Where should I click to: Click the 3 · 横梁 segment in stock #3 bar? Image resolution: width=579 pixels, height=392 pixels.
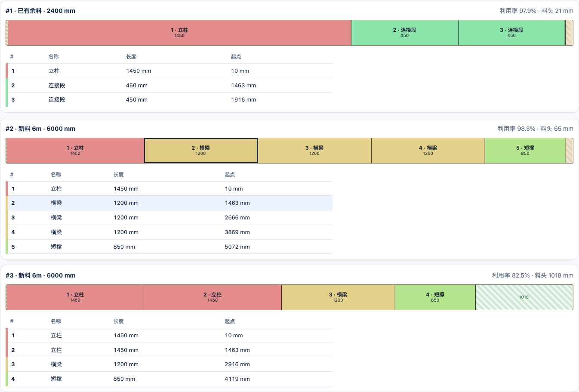click(338, 297)
